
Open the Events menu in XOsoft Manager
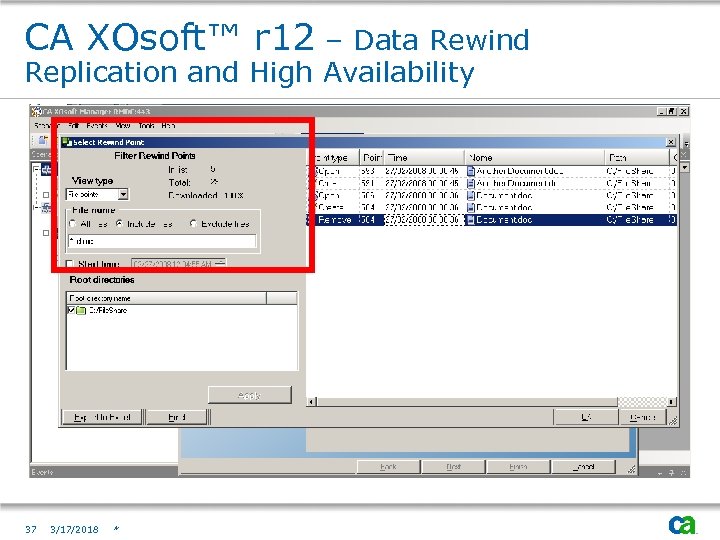point(96,125)
